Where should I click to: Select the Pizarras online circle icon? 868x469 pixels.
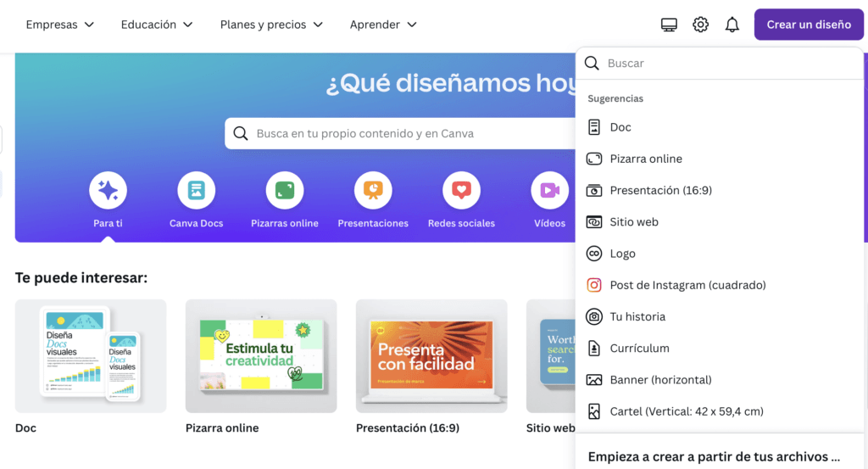tap(285, 191)
